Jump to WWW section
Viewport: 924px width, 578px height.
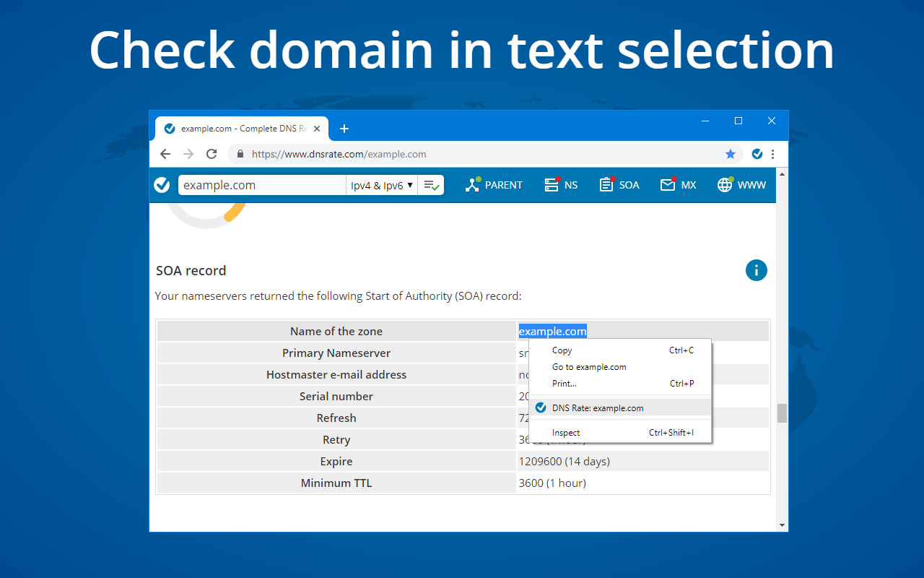click(741, 185)
